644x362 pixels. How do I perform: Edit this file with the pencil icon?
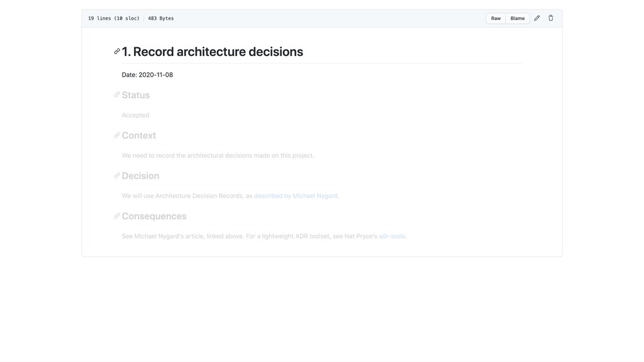pos(537,18)
